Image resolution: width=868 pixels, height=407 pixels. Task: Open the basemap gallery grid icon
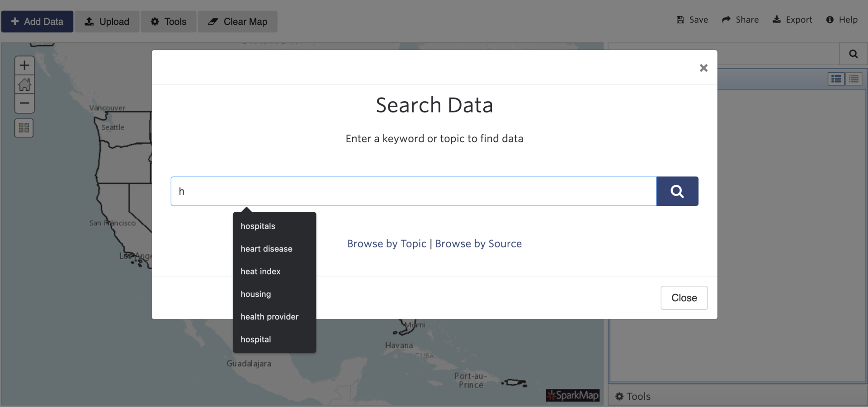click(24, 128)
